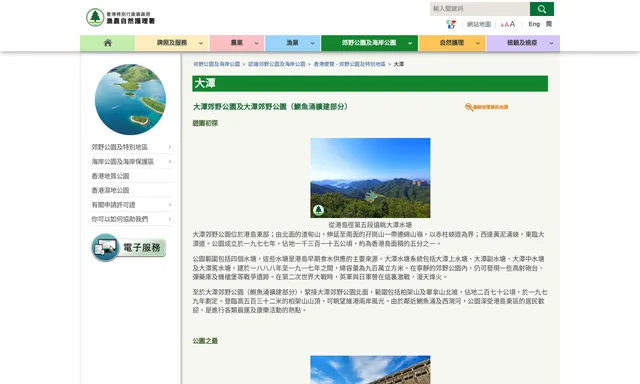Open the 電子服務 e-services banner
Screen dimensions: 640x384
point(129,247)
